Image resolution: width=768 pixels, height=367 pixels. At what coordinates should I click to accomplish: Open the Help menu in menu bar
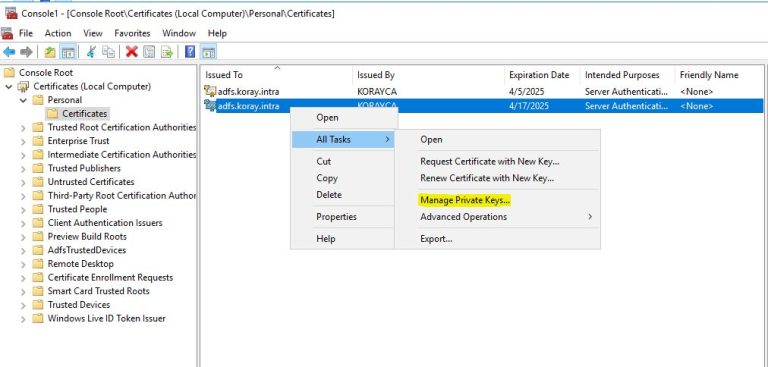pyautogui.click(x=217, y=33)
